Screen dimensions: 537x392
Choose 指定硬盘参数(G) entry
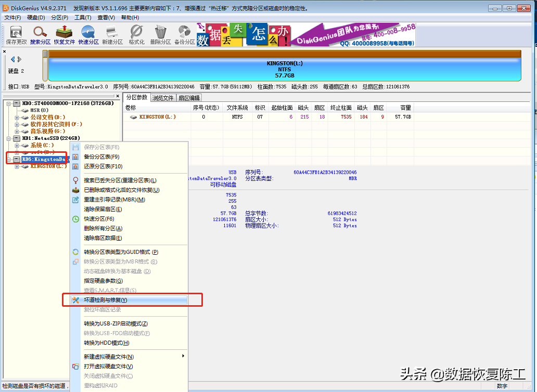(130, 281)
